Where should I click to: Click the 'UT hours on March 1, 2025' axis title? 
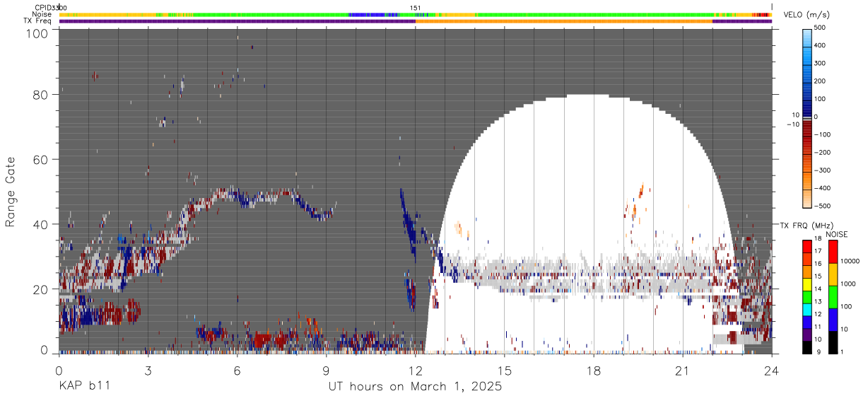(415, 387)
